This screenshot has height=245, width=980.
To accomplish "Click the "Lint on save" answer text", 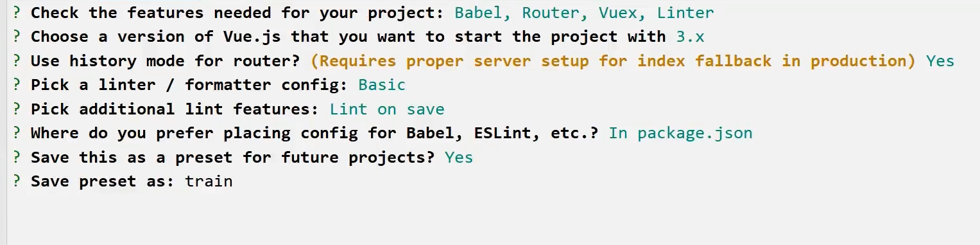I will tap(387, 109).
